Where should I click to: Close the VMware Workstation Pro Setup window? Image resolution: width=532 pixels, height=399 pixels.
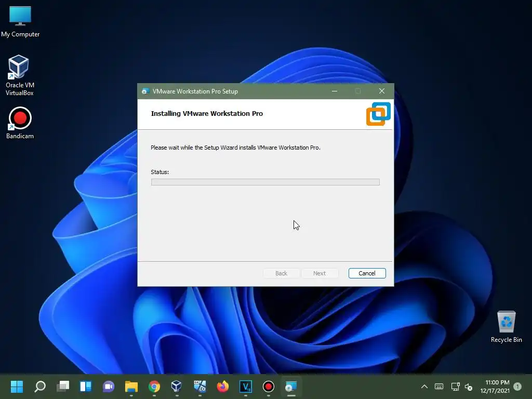(382, 91)
